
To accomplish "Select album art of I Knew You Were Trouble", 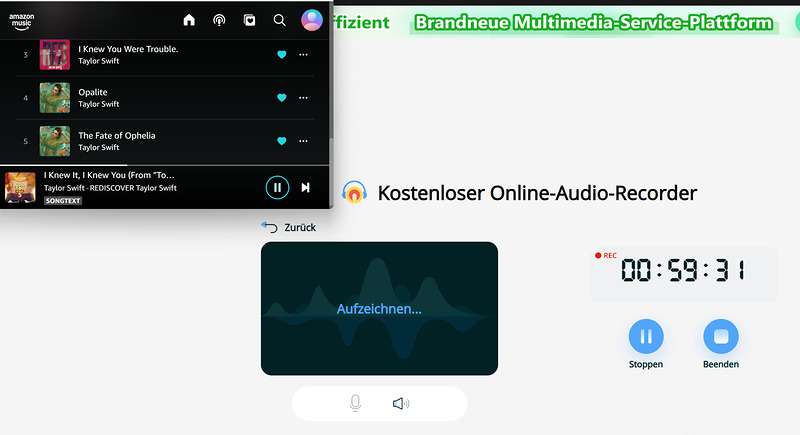I will click(x=55, y=55).
